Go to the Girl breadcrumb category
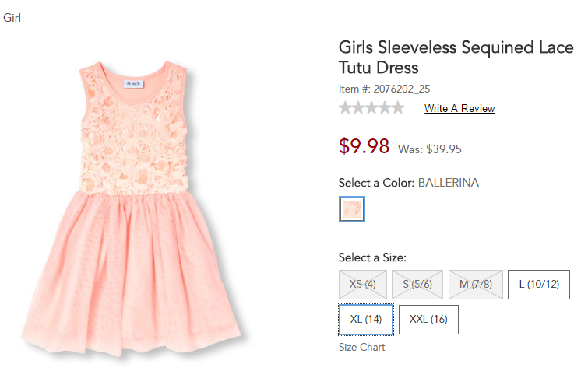The image size is (588, 371). [12, 18]
